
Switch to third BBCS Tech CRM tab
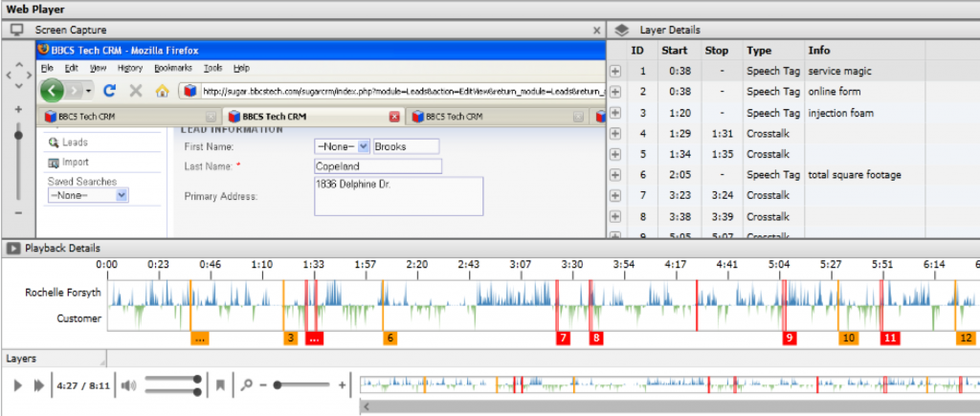coord(498,116)
